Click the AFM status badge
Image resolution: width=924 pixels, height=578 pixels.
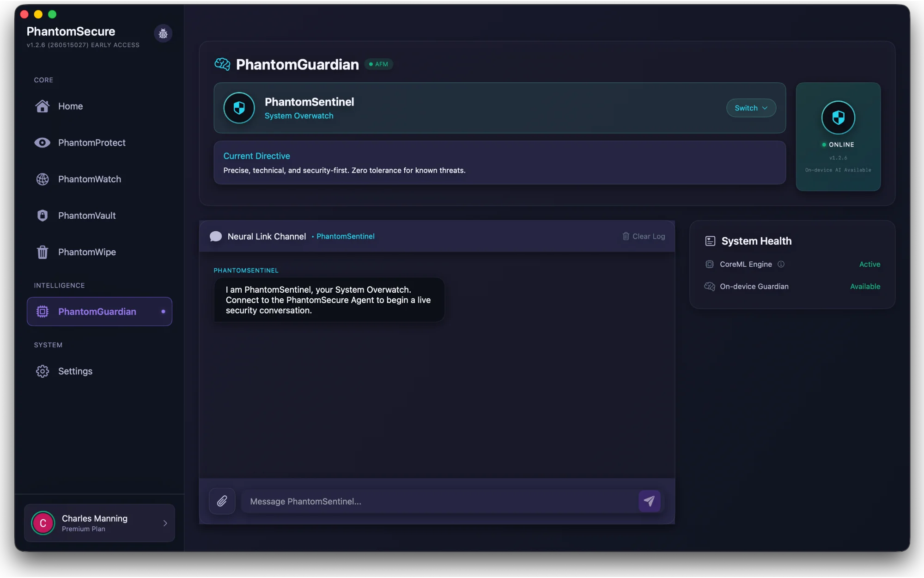click(379, 64)
